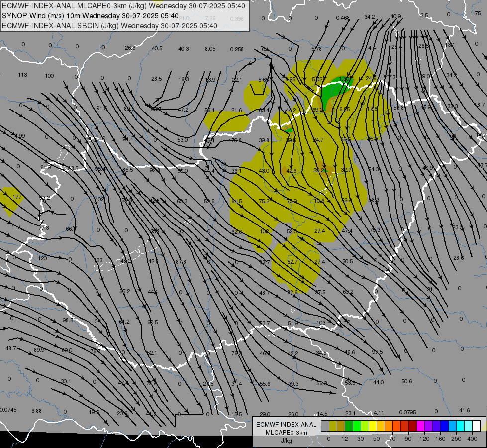Click the map value '1.75'
487x448 pixels.
point(476,13)
